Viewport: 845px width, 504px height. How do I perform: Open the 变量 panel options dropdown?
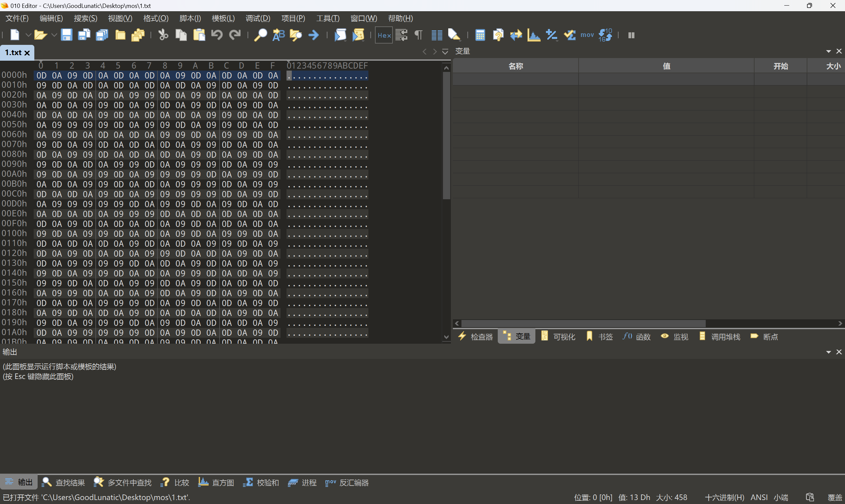[828, 51]
